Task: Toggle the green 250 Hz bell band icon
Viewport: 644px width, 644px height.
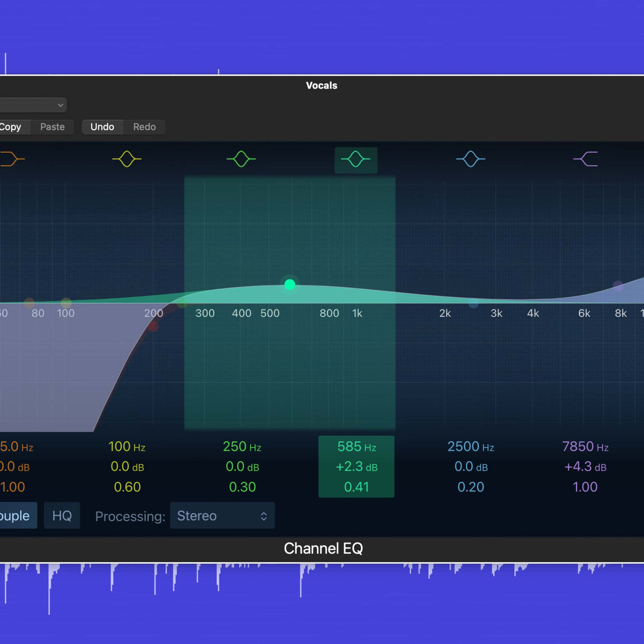Action: [241, 159]
